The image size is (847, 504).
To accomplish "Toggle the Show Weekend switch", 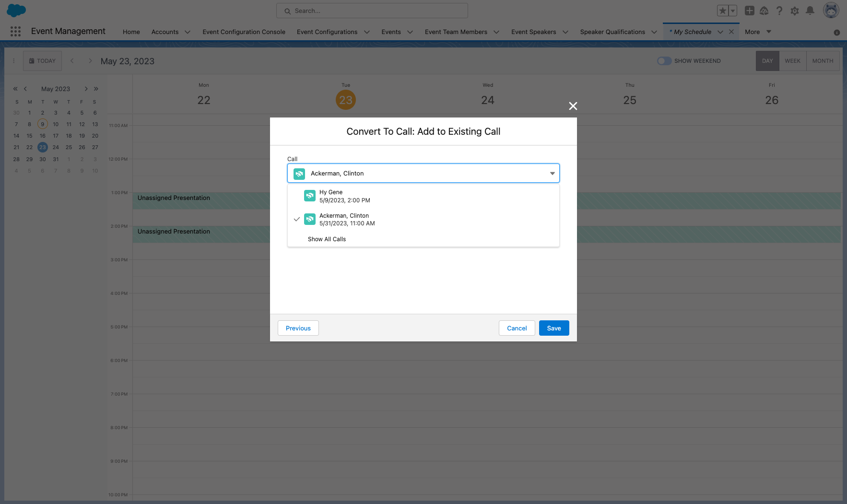I will click(664, 61).
